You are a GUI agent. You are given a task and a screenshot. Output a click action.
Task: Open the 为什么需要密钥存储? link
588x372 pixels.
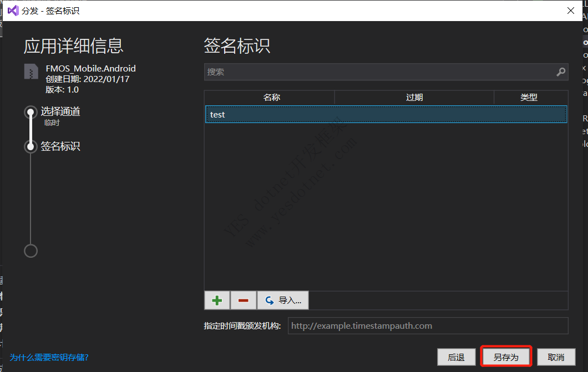(49, 358)
